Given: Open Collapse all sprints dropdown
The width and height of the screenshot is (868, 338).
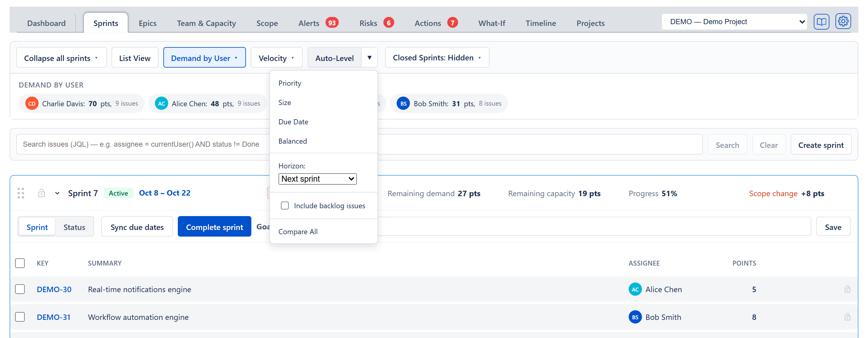Looking at the screenshot, I should [x=61, y=58].
